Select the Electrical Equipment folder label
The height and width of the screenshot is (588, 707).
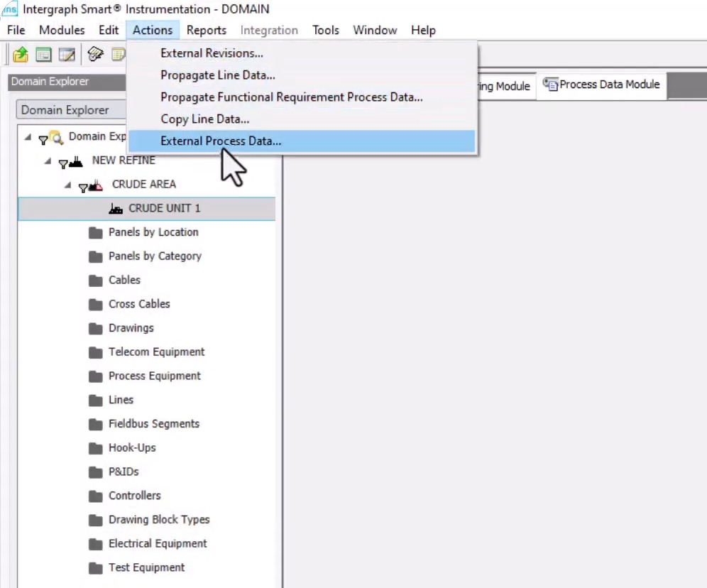coord(158,543)
